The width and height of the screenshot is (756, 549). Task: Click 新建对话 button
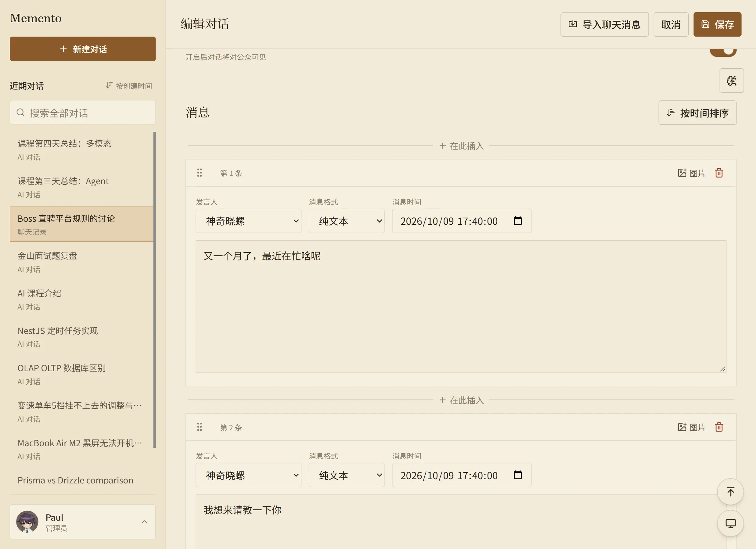click(83, 49)
